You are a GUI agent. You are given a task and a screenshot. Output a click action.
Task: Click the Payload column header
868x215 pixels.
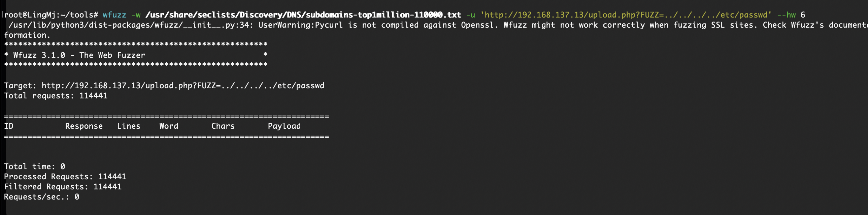pyautogui.click(x=284, y=126)
